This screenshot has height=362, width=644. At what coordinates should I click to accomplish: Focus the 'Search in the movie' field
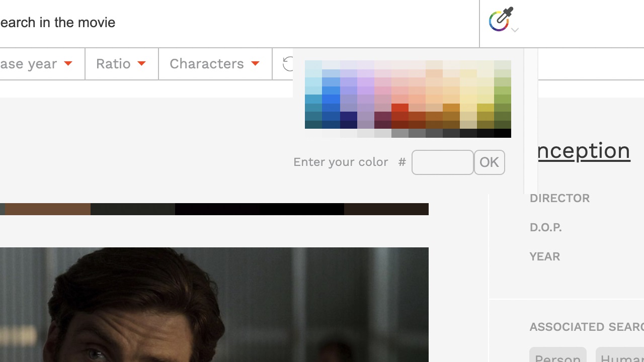click(x=239, y=23)
